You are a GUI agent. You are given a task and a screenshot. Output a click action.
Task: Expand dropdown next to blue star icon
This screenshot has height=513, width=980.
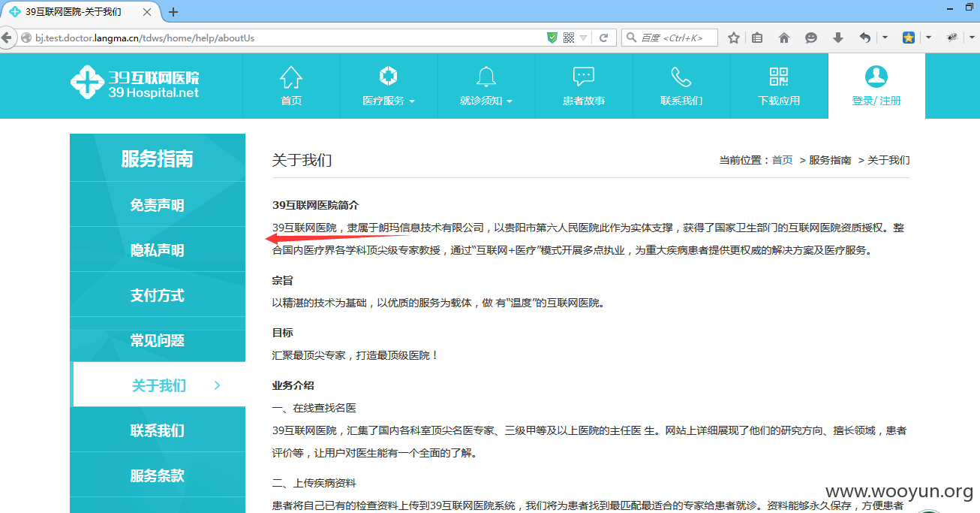click(928, 38)
